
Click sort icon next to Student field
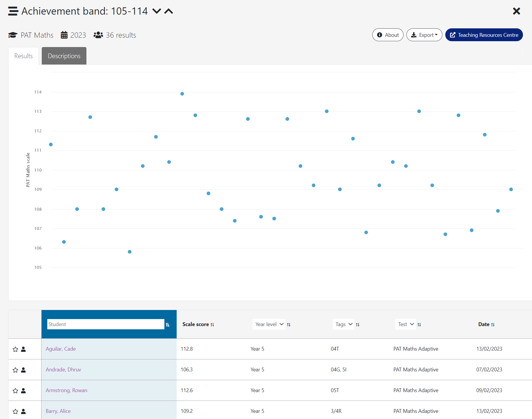(x=168, y=325)
